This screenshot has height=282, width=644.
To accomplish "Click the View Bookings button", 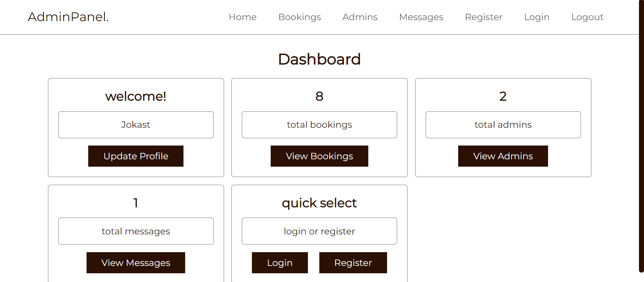I will (x=319, y=156).
